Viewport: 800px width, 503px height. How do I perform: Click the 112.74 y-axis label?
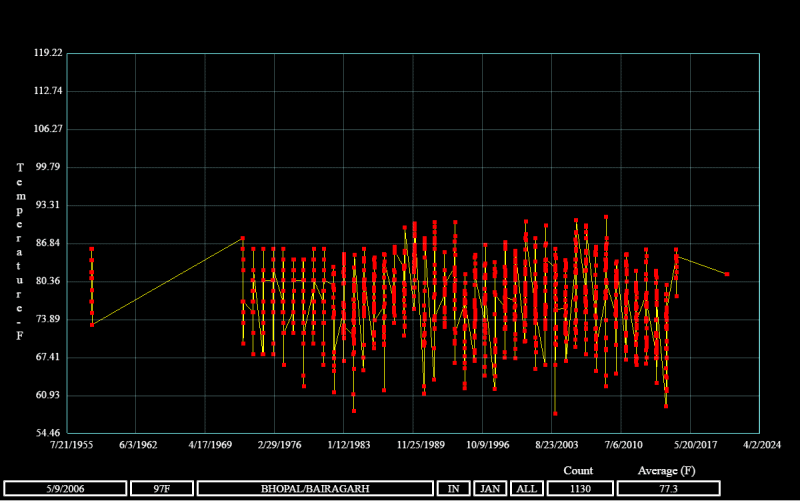point(48,91)
